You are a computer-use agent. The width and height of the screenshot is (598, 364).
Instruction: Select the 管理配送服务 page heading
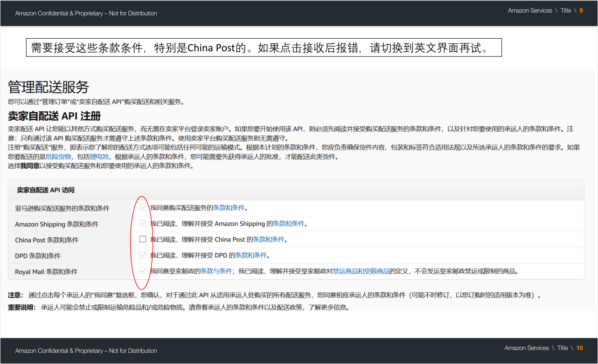coord(49,87)
